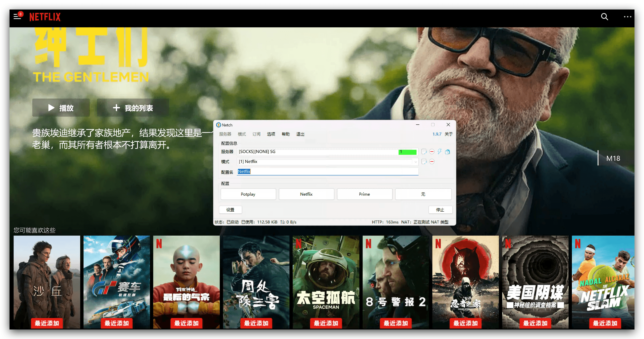
Task: Close the Netch window
Action: [448, 125]
